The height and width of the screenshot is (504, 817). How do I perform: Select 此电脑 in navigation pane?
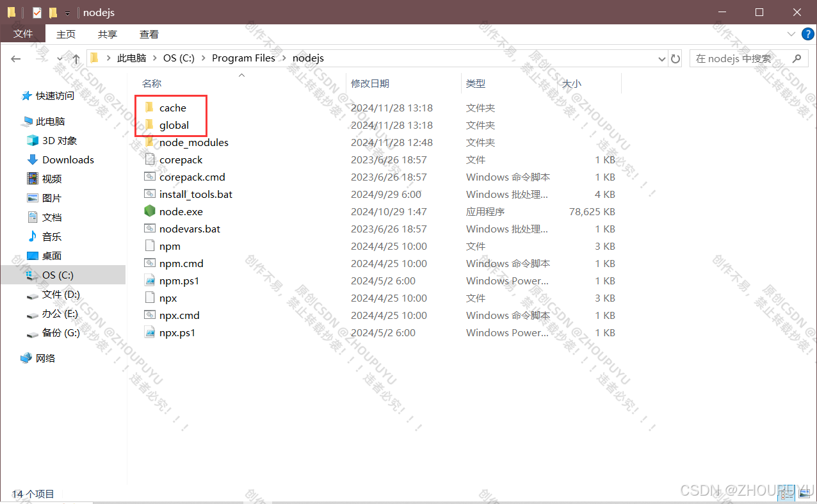pyautogui.click(x=51, y=121)
